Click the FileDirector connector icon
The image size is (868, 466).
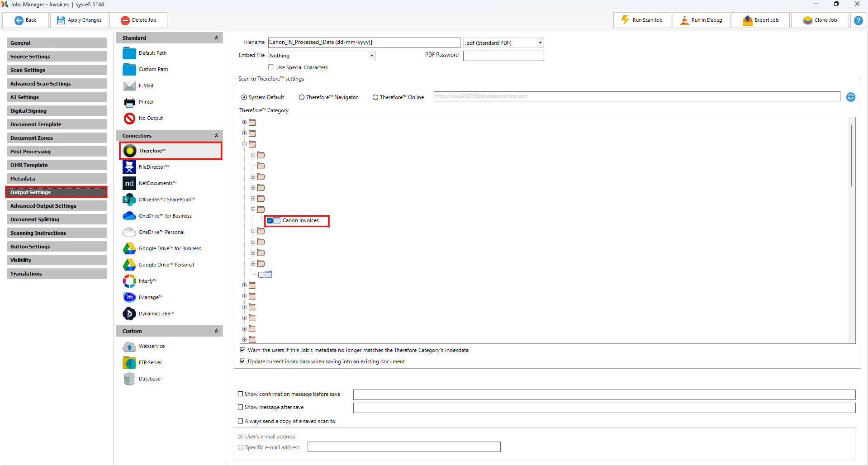(x=129, y=167)
